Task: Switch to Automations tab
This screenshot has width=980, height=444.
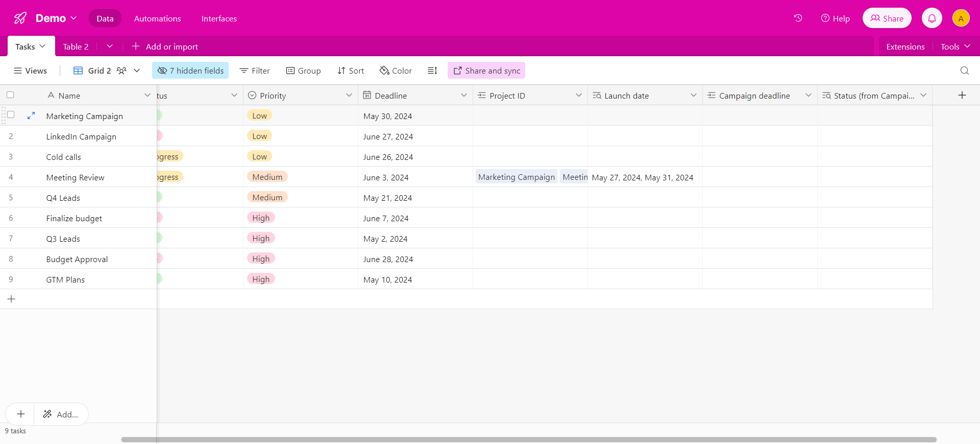Action: 158,18
